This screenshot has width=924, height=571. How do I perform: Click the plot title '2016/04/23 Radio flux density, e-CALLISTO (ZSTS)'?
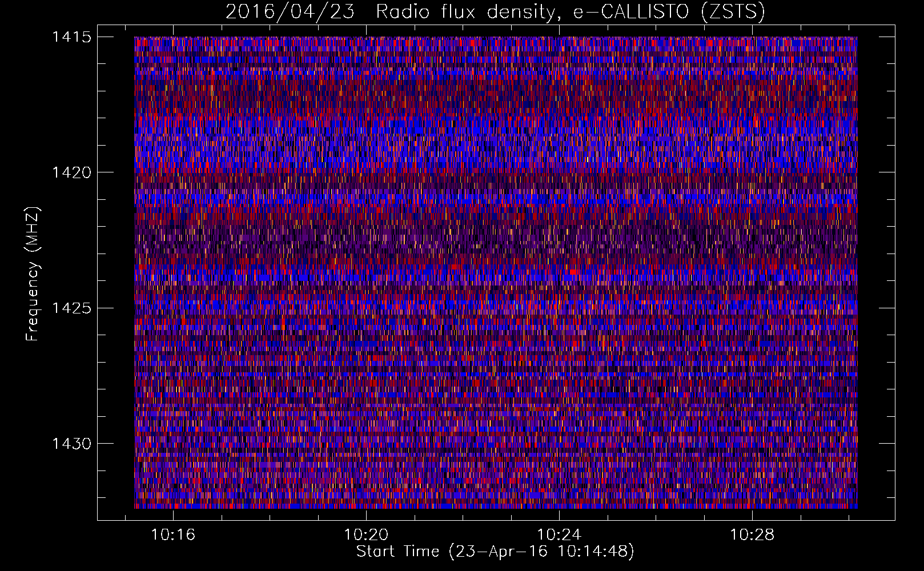pos(495,11)
